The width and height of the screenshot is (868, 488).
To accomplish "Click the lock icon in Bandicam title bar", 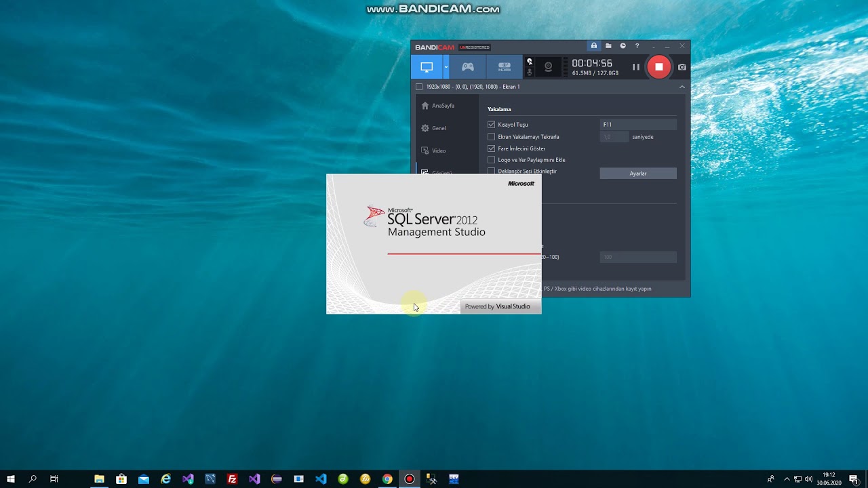I will [594, 46].
